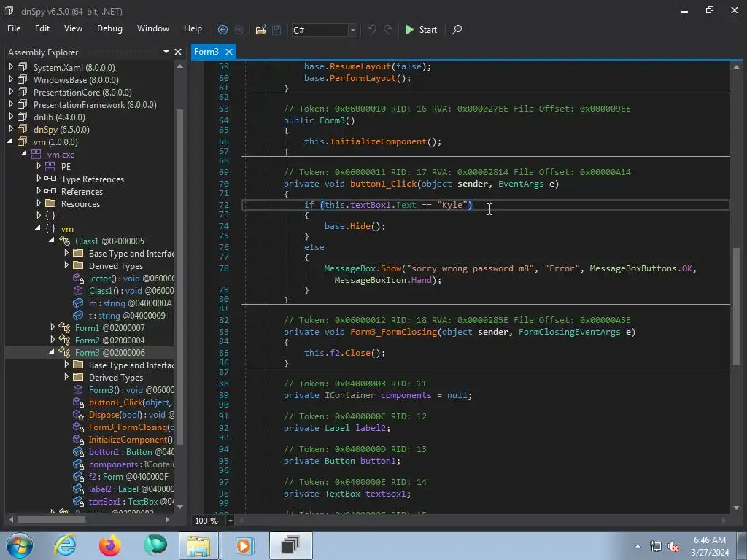This screenshot has width=747, height=560.
Task: Open media player taskbar icon
Action: (x=244, y=545)
